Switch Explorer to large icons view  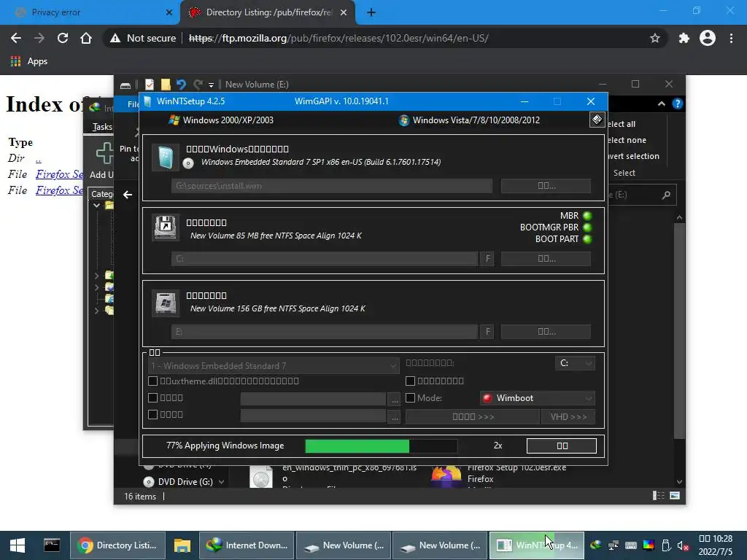tap(675, 496)
